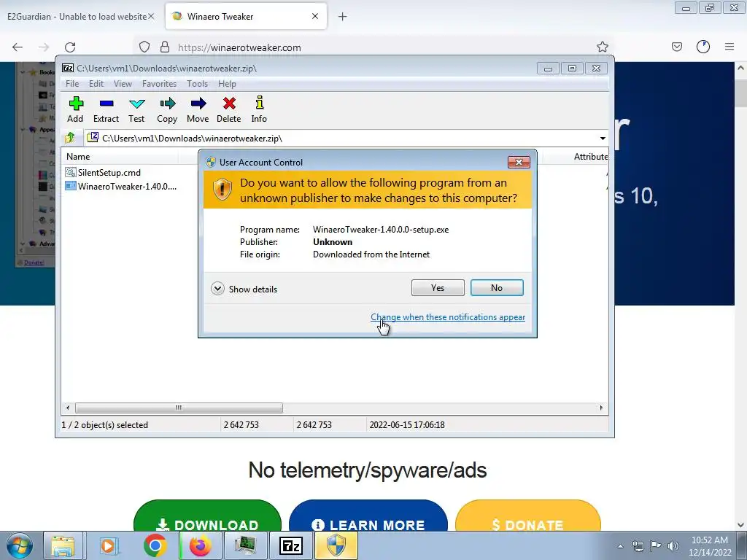747x560 pixels.
Task: Click the green DOWNLOAD button on webpage
Action: tap(207, 516)
